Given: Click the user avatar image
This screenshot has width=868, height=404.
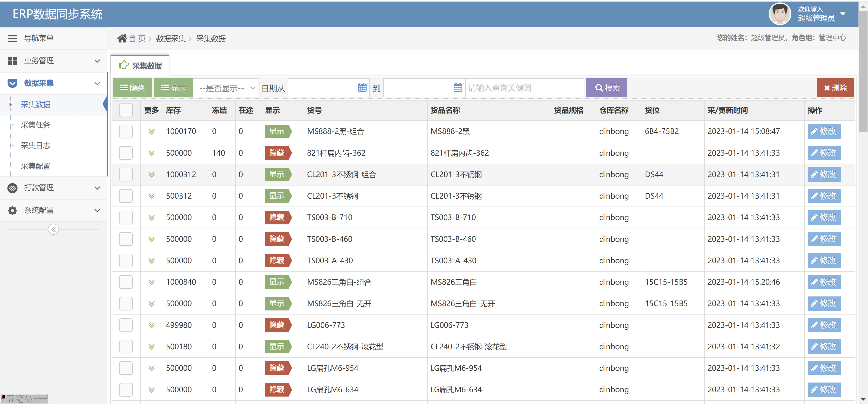Looking at the screenshot, I should coord(779,14).
